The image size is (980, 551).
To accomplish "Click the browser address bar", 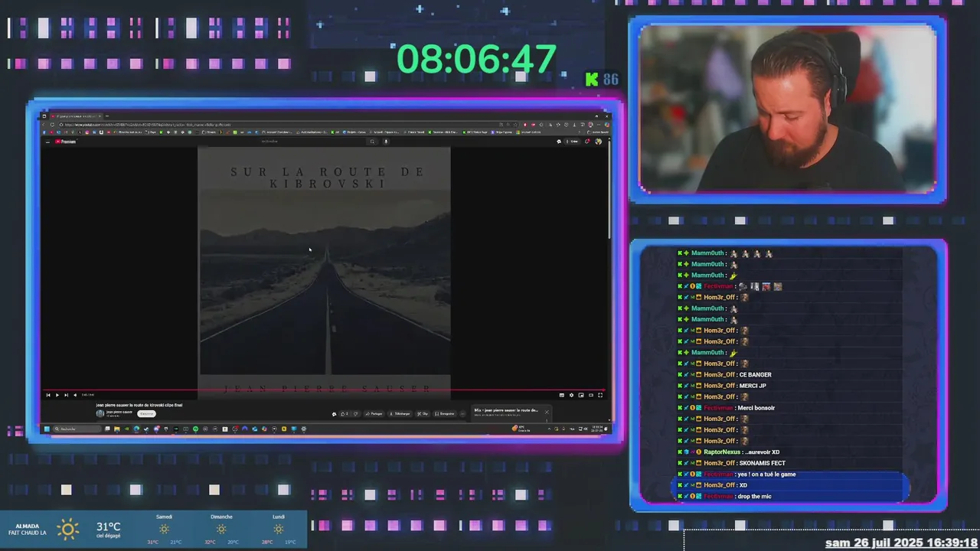I will click(291, 125).
